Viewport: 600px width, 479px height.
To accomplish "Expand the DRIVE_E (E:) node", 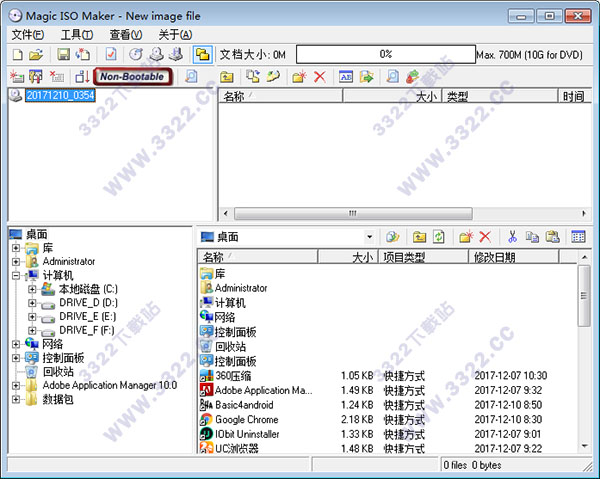I will [x=32, y=317].
